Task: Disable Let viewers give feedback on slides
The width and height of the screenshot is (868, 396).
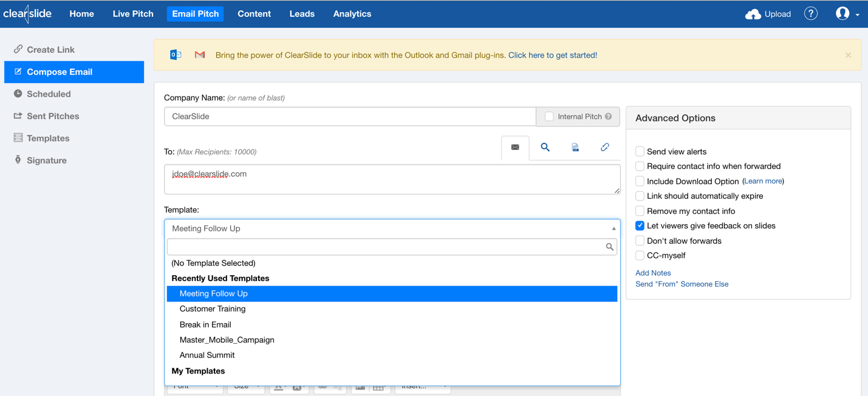Action: pyautogui.click(x=640, y=225)
